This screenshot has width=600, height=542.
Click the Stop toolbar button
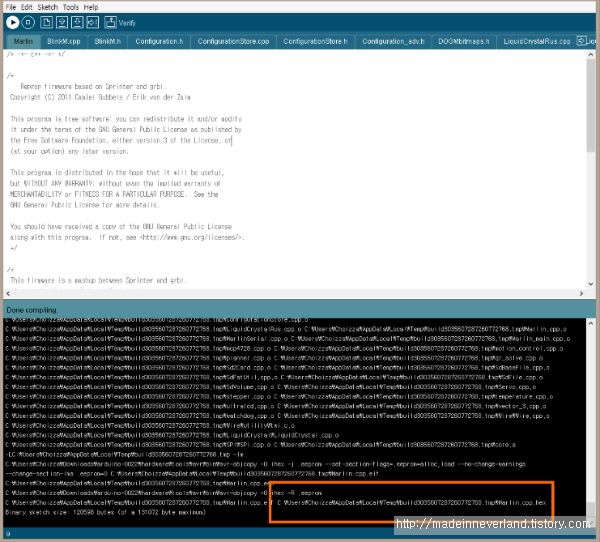point(28,23)
